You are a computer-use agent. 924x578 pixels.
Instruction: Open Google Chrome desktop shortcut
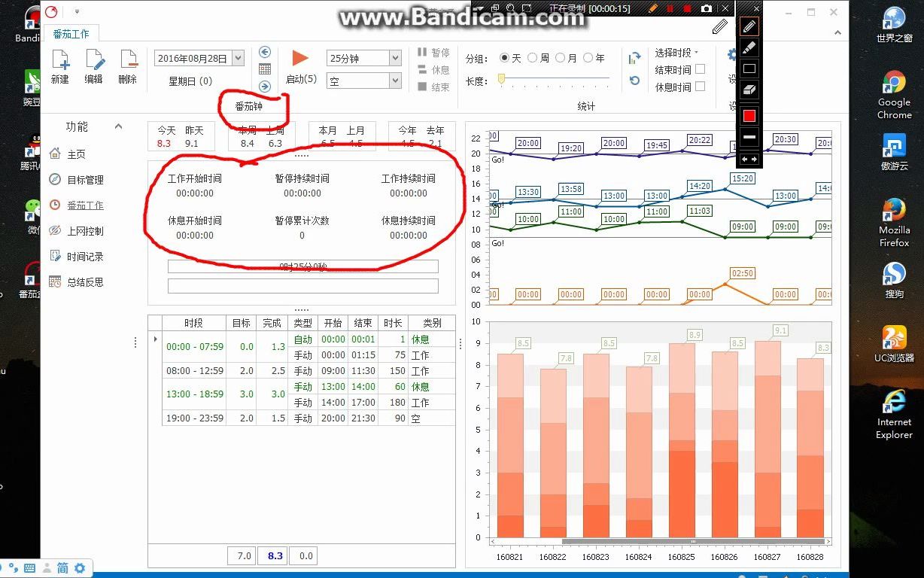pos(894,95)
